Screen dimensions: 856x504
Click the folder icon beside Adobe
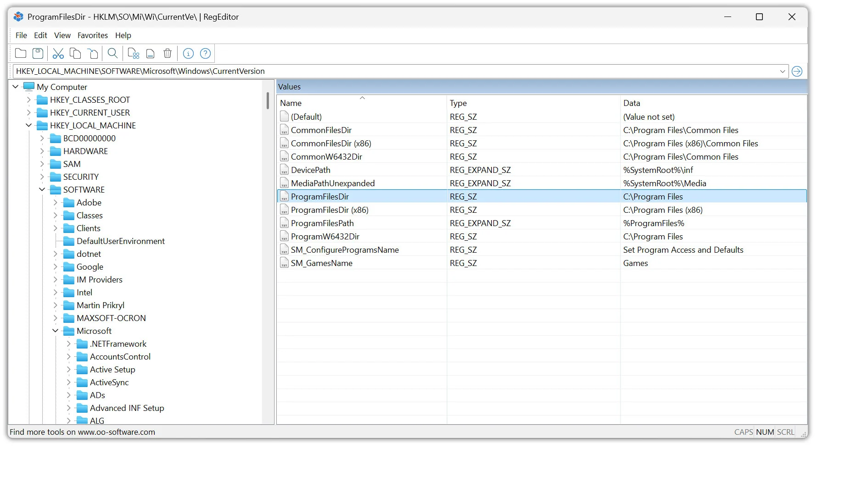[69, 203]
